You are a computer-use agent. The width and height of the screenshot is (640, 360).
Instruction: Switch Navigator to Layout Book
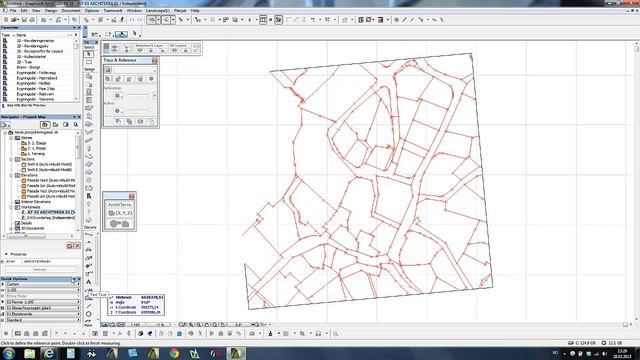(66, 124)
